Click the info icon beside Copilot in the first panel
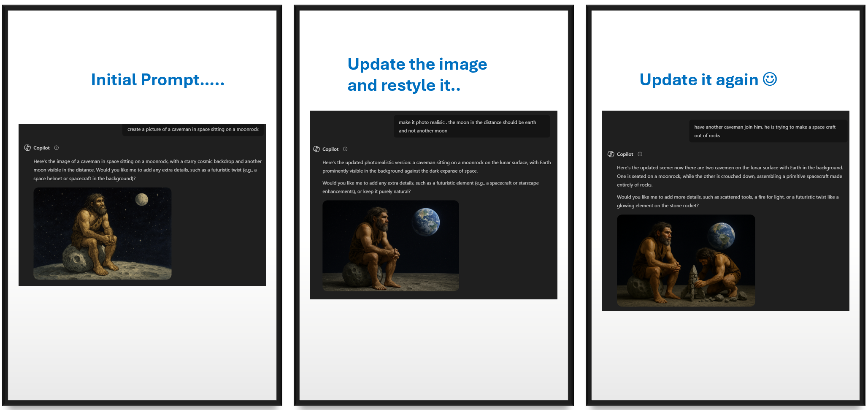The width and height of the screenshot is (868, 410). [57, 148]
